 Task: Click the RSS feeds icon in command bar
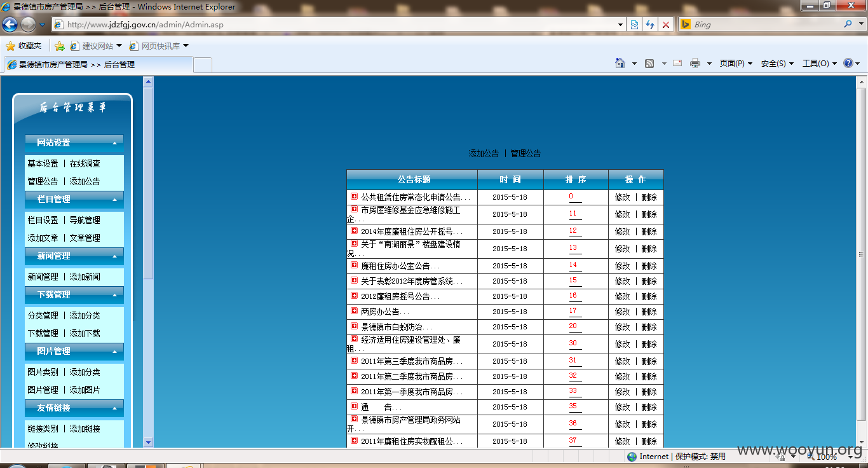pos(649,64)
